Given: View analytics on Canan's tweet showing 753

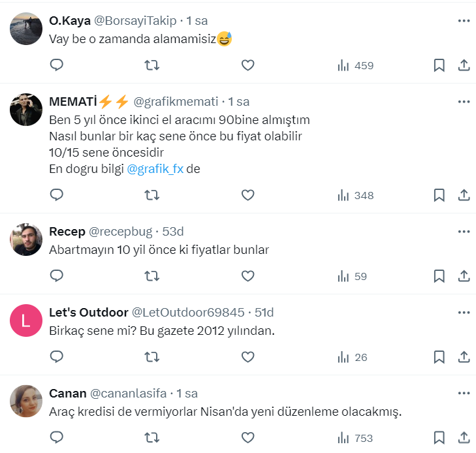Looking at the screenshot, I should point(355,438).
